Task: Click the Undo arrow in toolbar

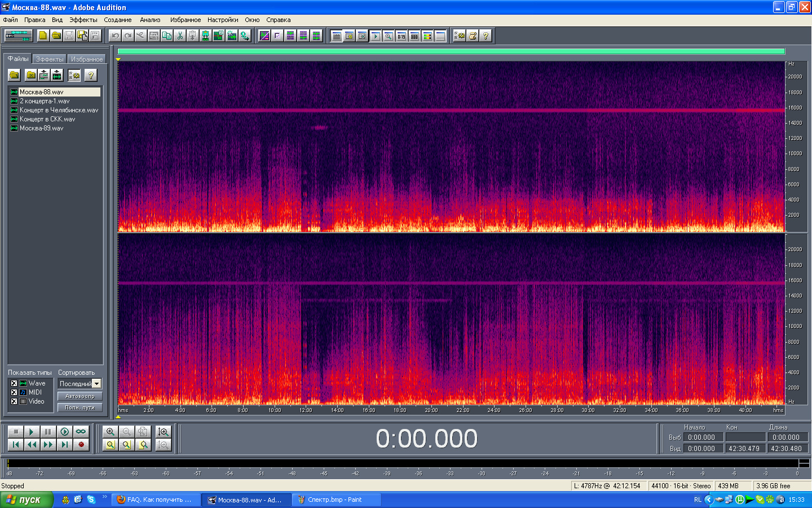Action: coord(115,36)
